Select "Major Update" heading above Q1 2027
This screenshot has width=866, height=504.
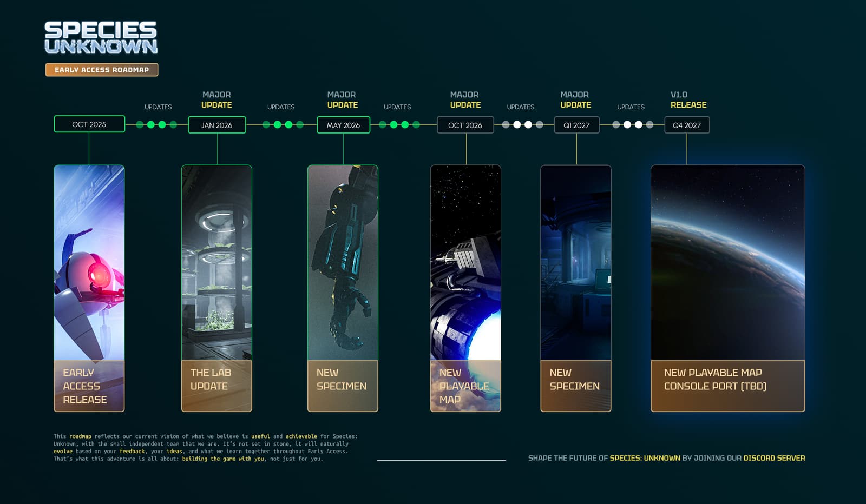point(575,100)
